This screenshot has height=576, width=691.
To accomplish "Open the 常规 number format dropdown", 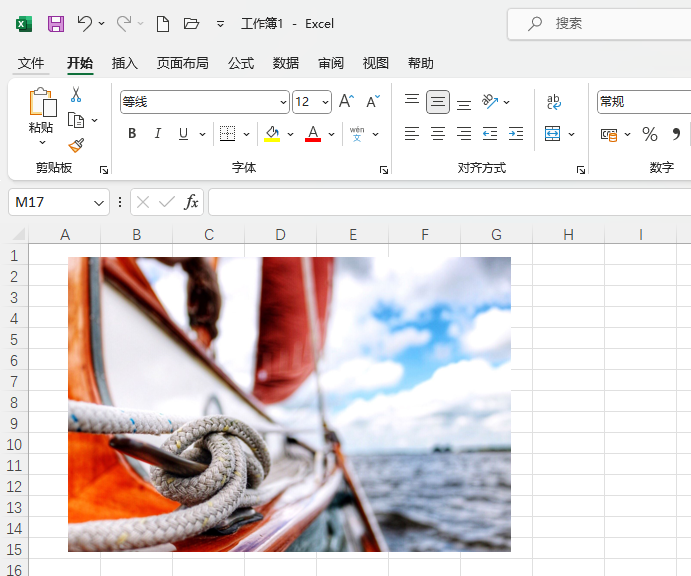I will click(644, 102).
